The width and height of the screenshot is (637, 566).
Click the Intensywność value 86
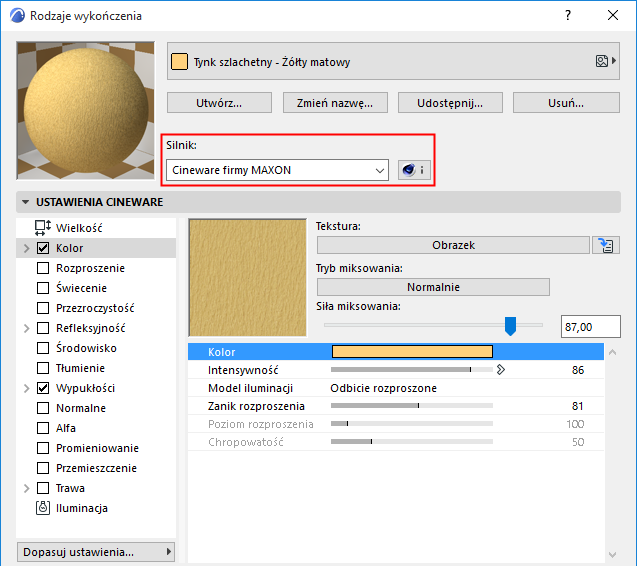coord(578,370)
